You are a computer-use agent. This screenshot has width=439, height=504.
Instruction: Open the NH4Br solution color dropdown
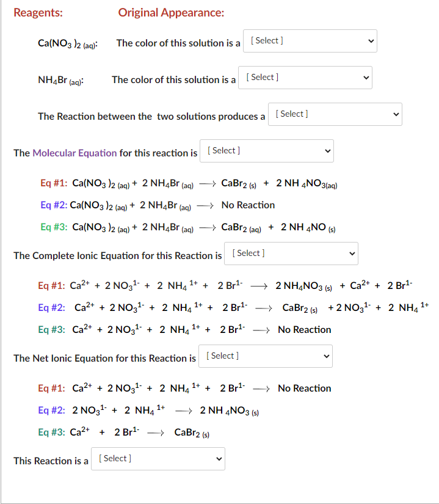click(305, 77)
